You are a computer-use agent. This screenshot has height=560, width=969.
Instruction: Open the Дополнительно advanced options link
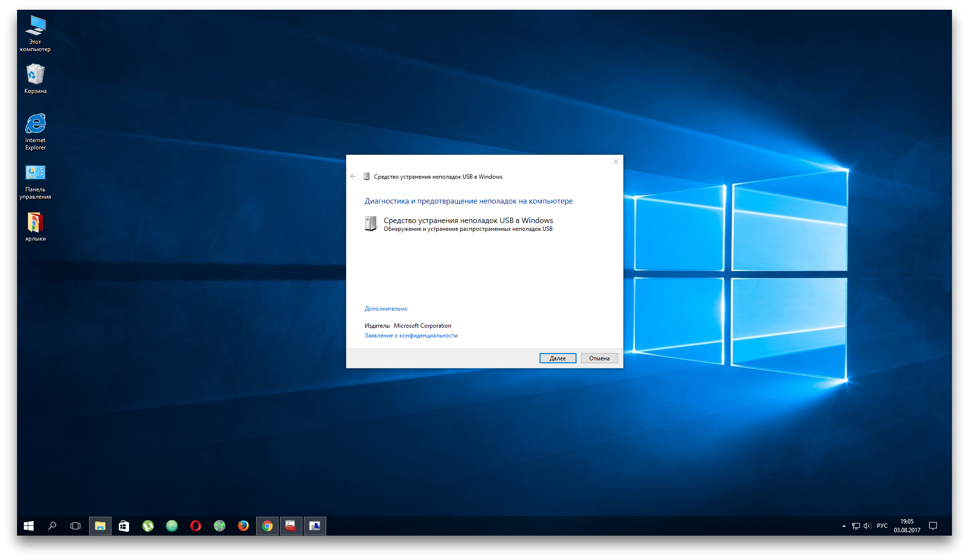click(386, 309)
